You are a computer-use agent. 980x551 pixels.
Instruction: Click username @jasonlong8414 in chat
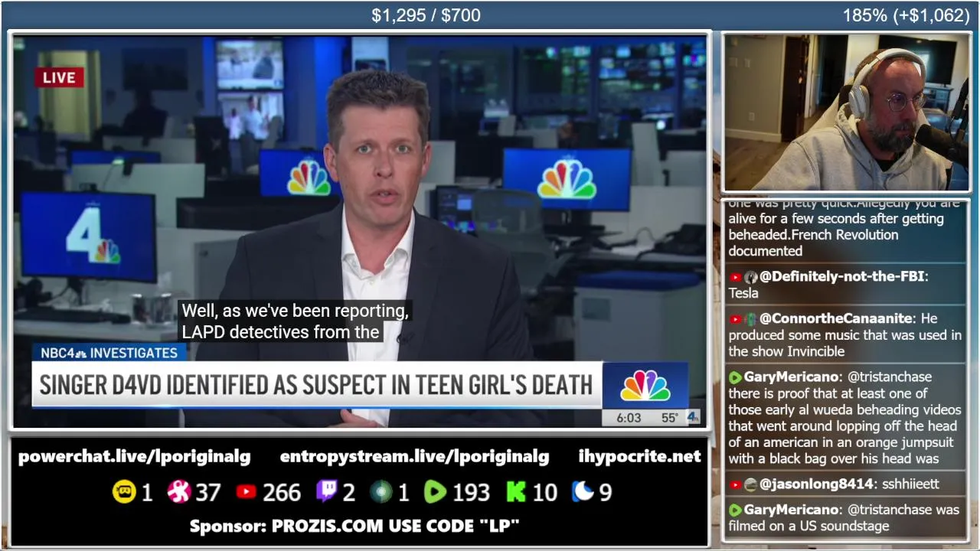point(818,484)
